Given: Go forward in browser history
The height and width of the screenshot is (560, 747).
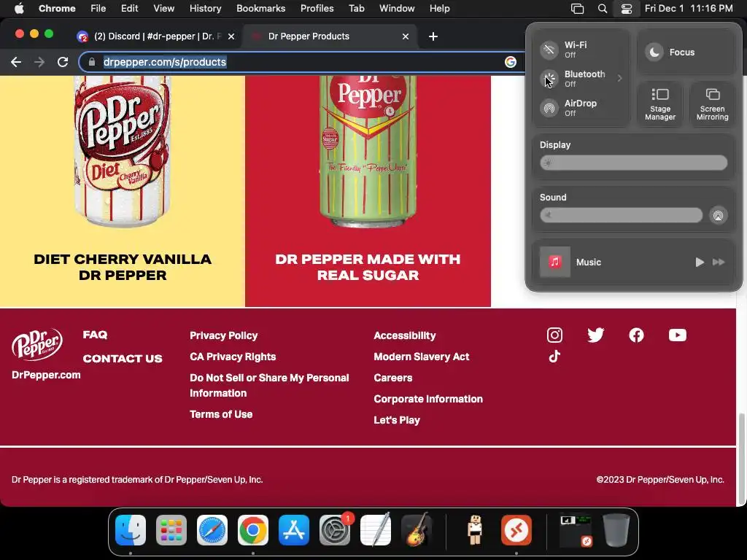Looking at the screenshot, I should click(39, 62).
